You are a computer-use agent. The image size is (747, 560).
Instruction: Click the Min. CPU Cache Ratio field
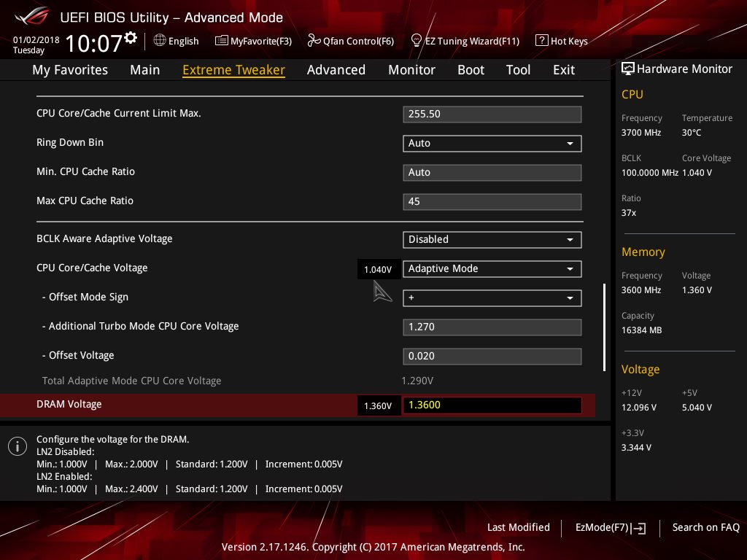492,172
